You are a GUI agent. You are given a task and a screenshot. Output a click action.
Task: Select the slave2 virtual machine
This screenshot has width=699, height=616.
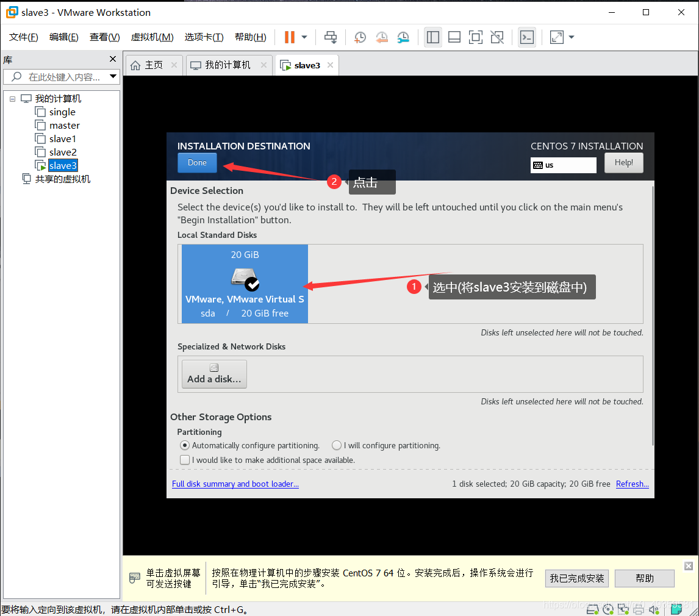click(63, 152)
